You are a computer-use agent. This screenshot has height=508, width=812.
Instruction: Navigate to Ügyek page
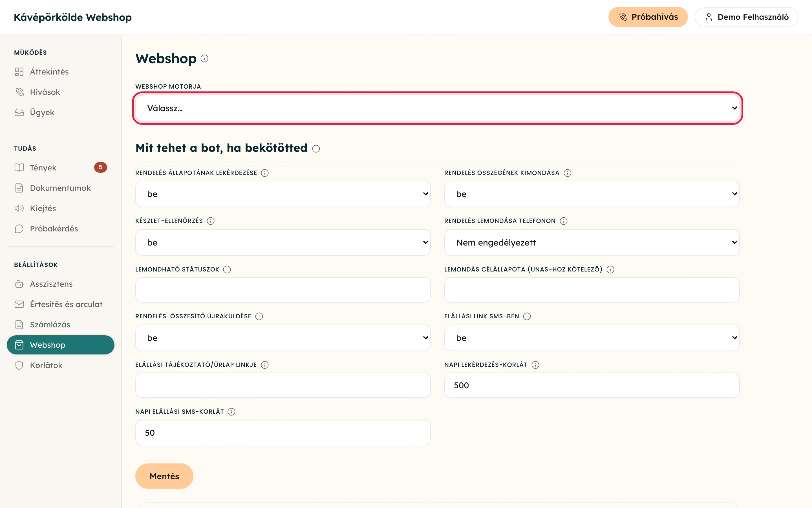point(60,112)
